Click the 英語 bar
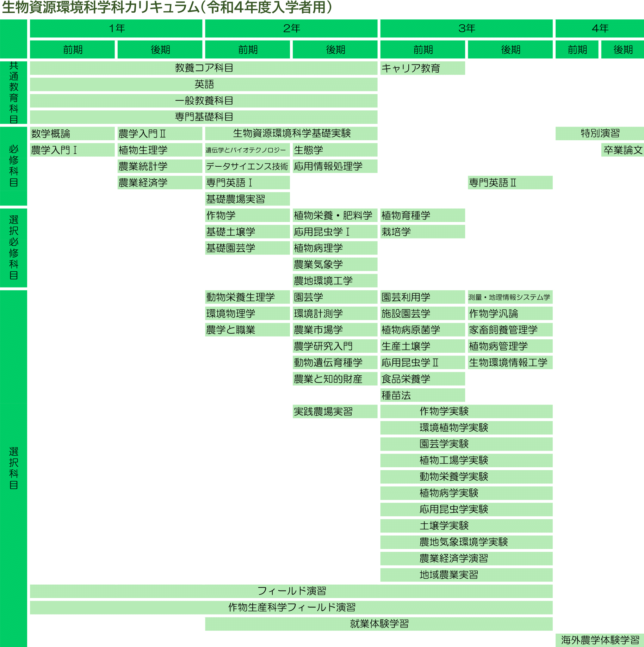644x647 pixels. (204, 85)
